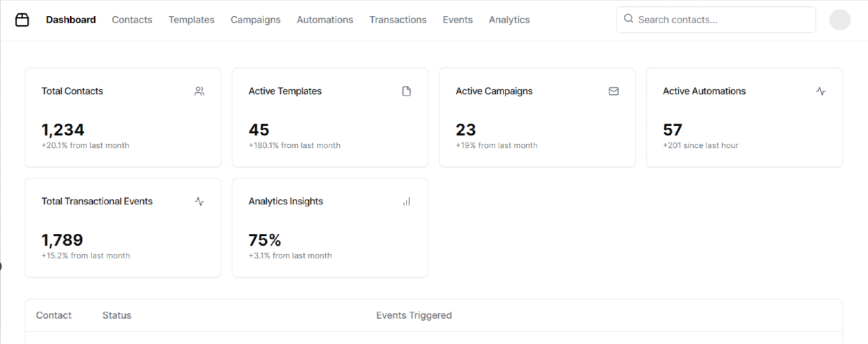This screenshot has width=868, height=344.
Task: Focus the Search contacts field
Action: (x=716, y=20)
